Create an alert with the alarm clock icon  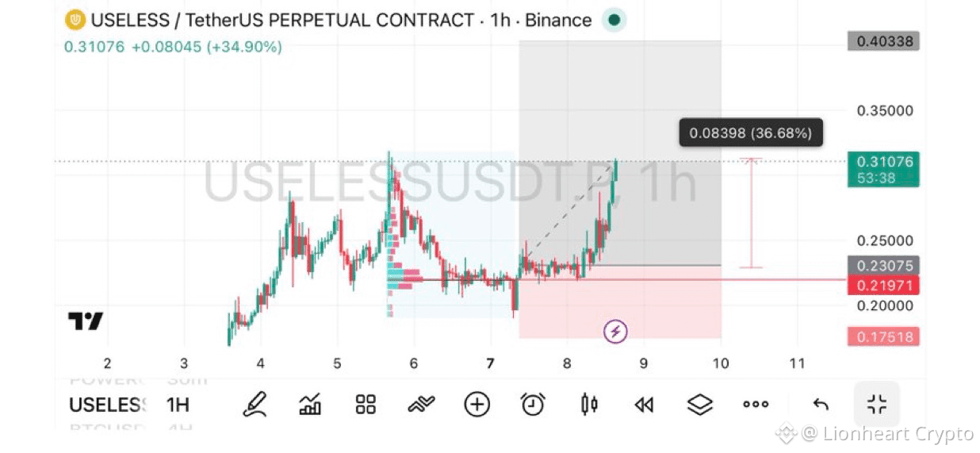tap(533, 405)
